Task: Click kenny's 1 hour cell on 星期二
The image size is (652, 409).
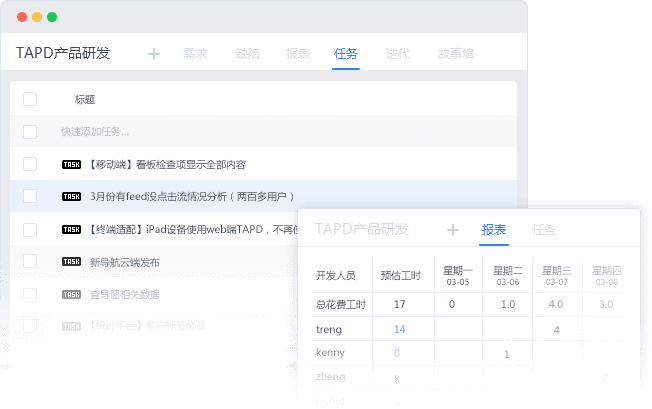Action: tap(506, 354)
